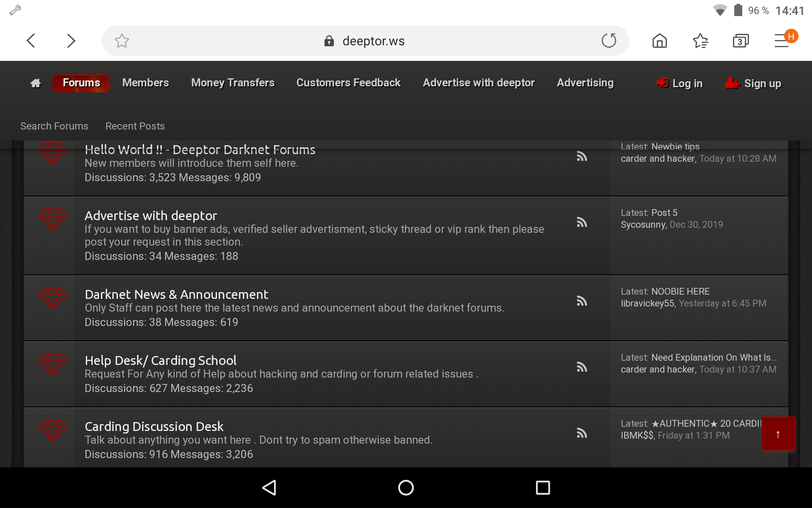
Task: Toggle the Search Forums view
Action: [x=54, y=126]
